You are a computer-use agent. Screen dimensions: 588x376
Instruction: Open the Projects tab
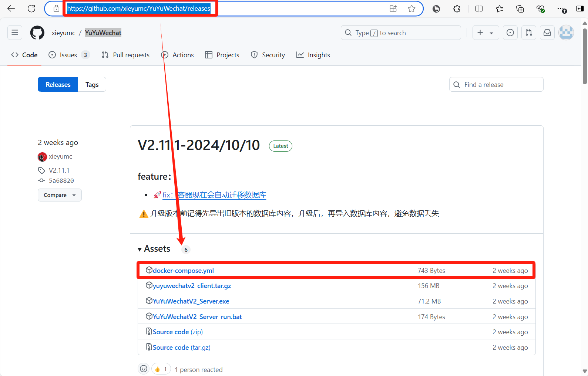coord(222,55)
